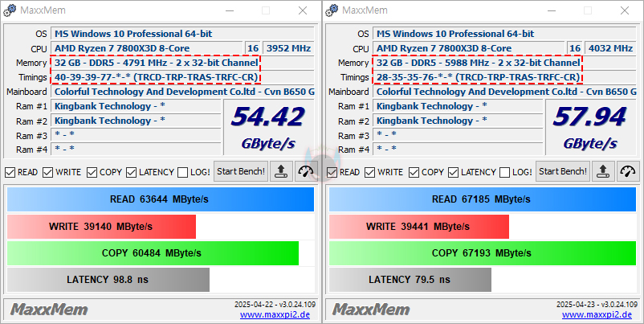Click CPU clock value 4032 MHz
644x324 pixels.
click(610, 48)
